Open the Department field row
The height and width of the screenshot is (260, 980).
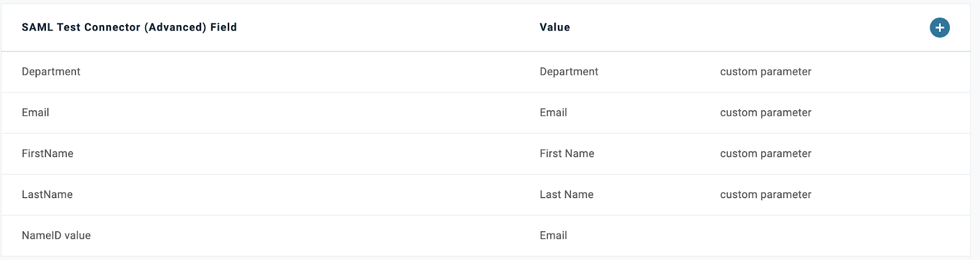tap(486, 72)
